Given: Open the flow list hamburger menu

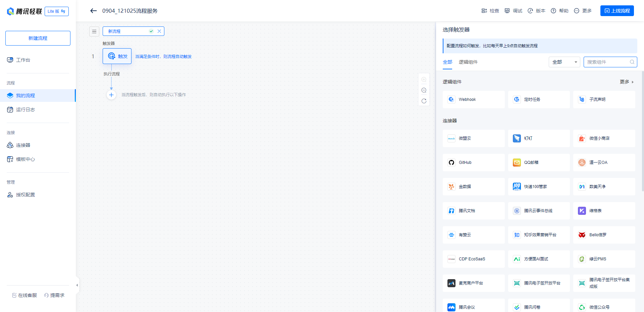Looking at the screenshot, I should click(94, 31).
